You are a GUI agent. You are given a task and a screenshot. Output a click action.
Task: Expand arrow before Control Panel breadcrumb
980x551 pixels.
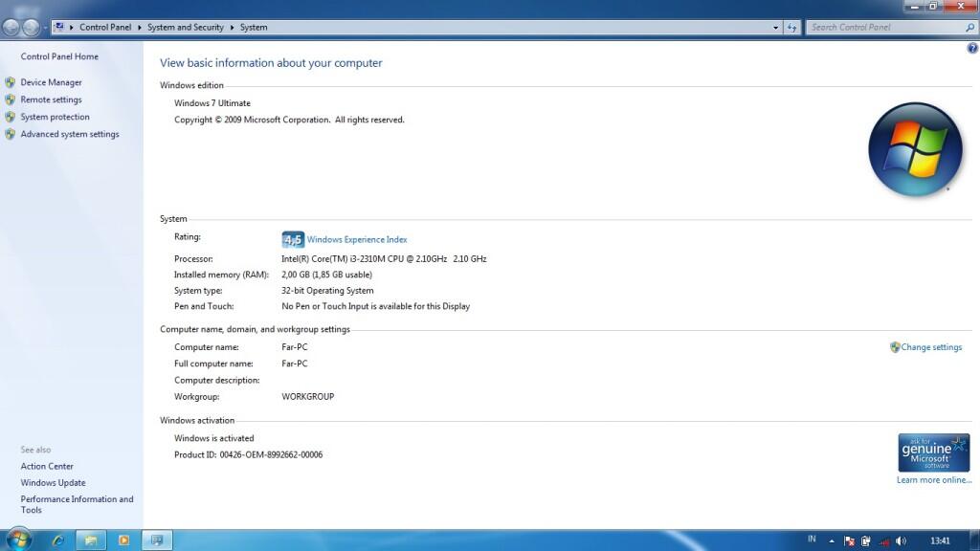tap(71, 28)
